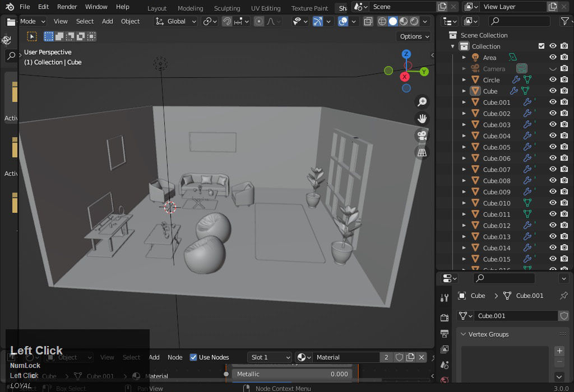Select the Tool properties tab with wrench icon
This screenshot has width=574, height=392.
(445, 297)
